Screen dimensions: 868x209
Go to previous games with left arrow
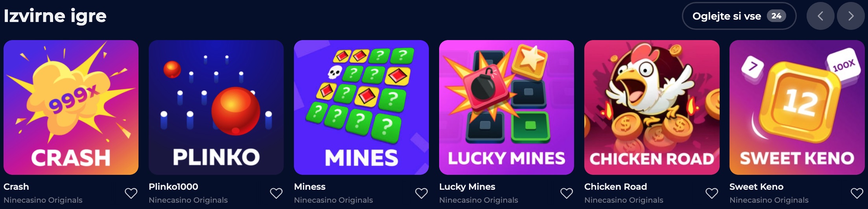click(820, 16)
